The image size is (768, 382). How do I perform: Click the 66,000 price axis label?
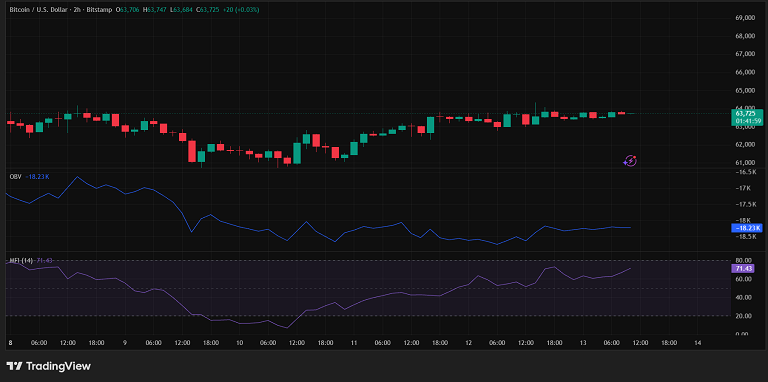[x=744, y=72]
